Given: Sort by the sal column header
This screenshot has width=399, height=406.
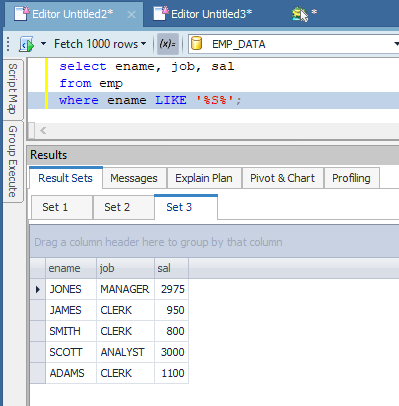Looking at the screenshot, I should [x=171, y=268].
